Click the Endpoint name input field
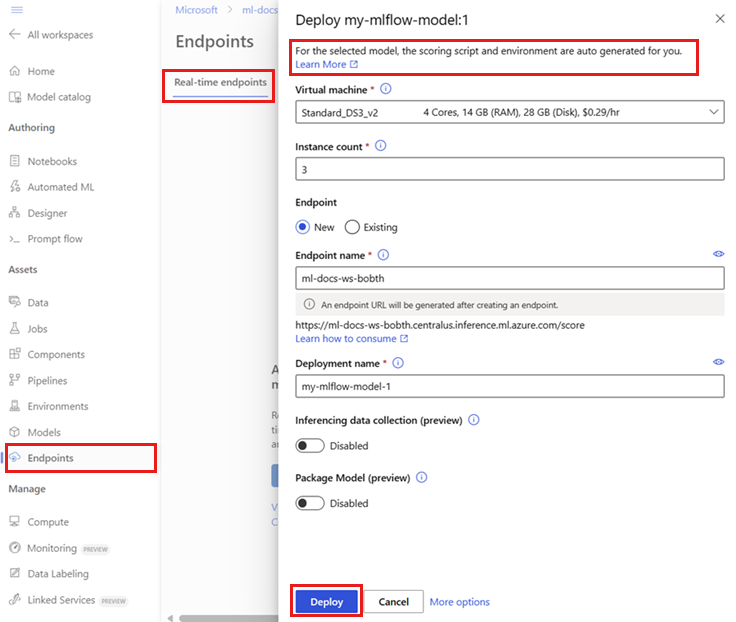This screenshot has width=736, height=622. (510, 278)
